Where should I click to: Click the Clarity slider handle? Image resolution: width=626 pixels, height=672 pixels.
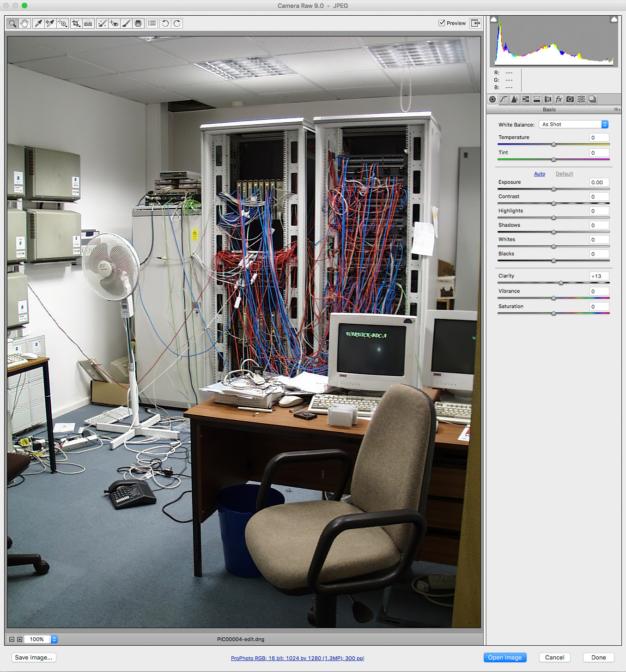pyautogui.click(x=561, y=283)
